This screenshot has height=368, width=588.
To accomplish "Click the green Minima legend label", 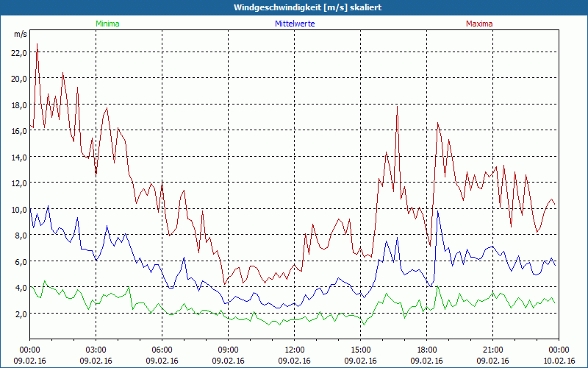I will [107, 24].
